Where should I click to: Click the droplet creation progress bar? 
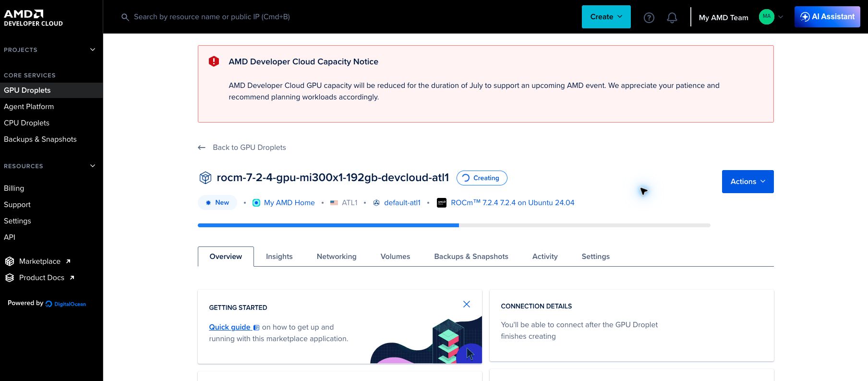click(454, 225)
